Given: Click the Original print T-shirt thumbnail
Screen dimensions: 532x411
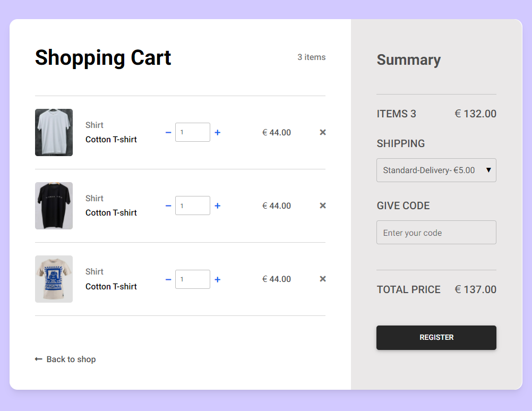Looking at the screenshot, I should [54, 279].
